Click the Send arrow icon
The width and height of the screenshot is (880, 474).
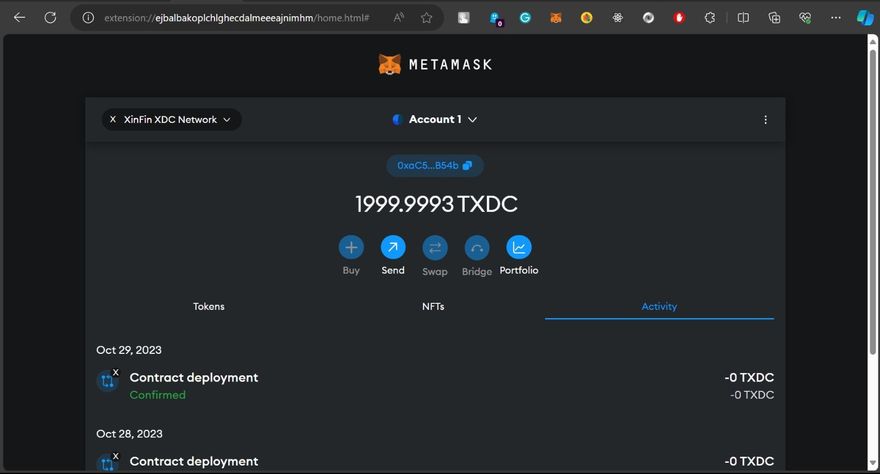(393, 247)
